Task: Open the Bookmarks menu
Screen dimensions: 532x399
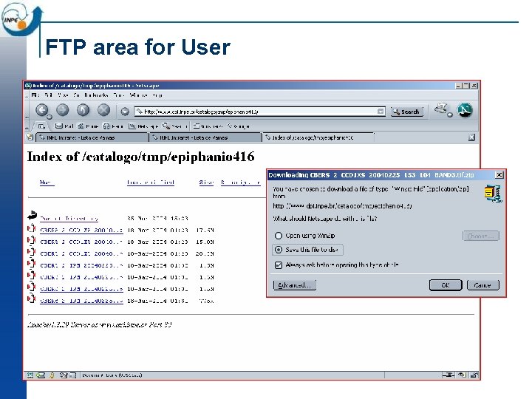Action: click(96, 95)
